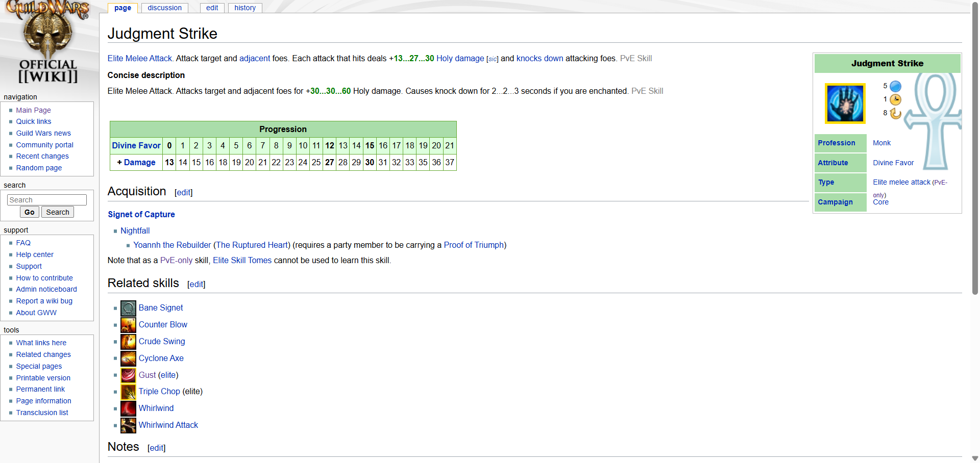The image size is (980, 463).
Task: Open Elite Skill Tomes link
Action: 242,260
